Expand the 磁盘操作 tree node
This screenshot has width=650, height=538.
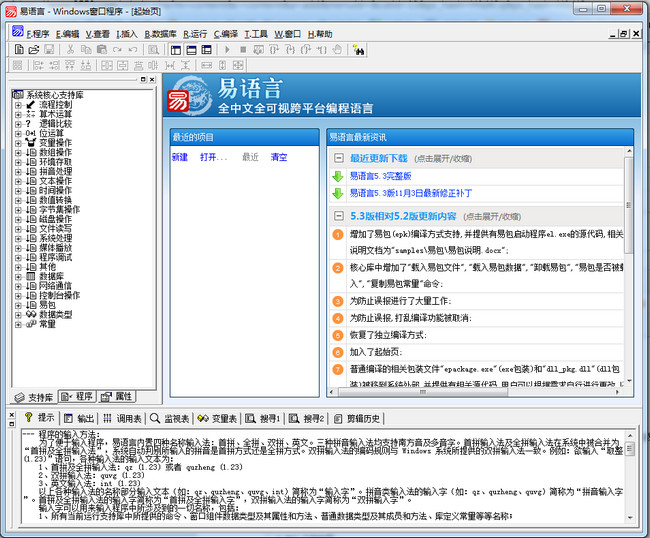18,219
